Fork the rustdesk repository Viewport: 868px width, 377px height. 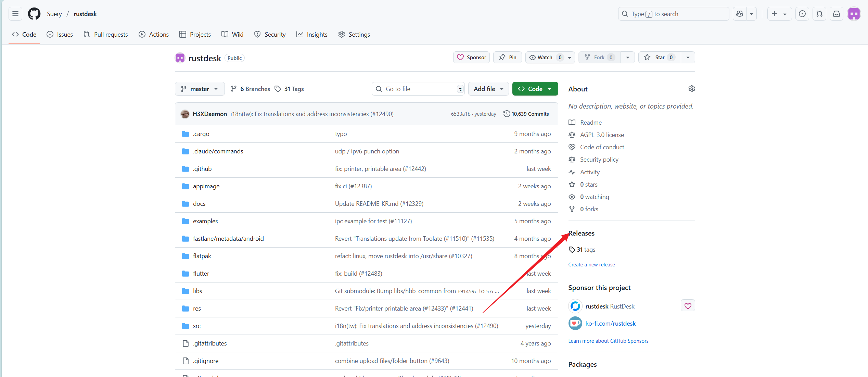pyautogui.click(x=599, y=57)
